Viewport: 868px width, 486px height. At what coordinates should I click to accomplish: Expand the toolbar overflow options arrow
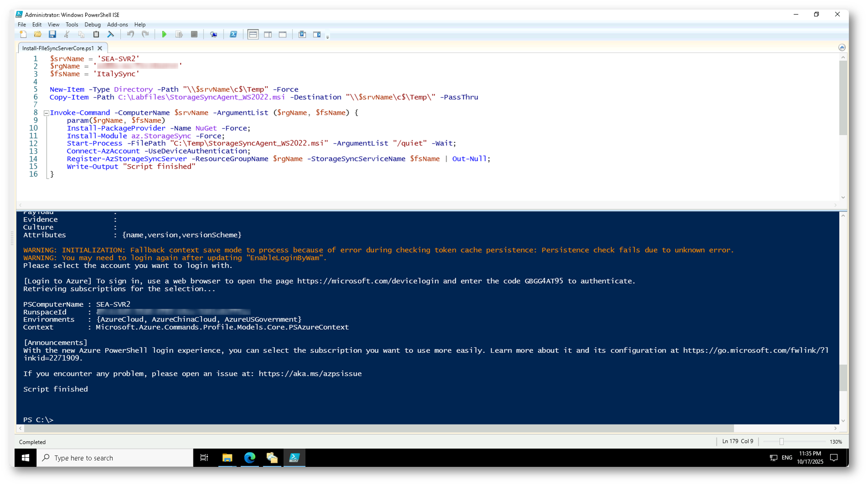pyautogui.click(x=328, y=37)
